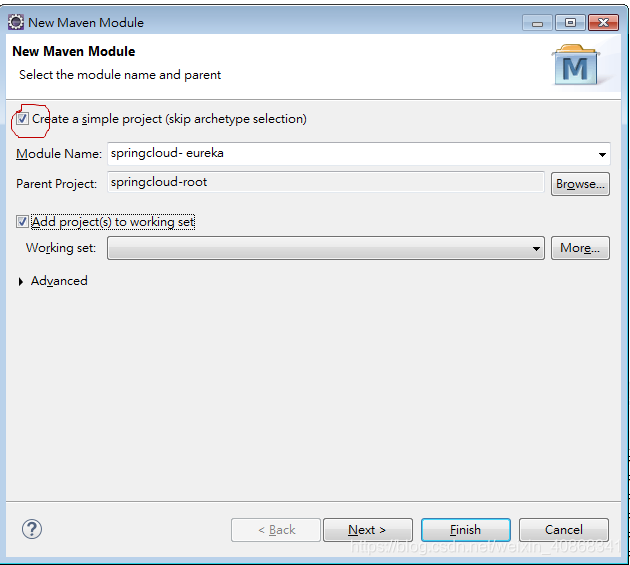Click the Eclipse icon in title bar
This screenshot has height=565, width=630.
[x=16, y=22]
